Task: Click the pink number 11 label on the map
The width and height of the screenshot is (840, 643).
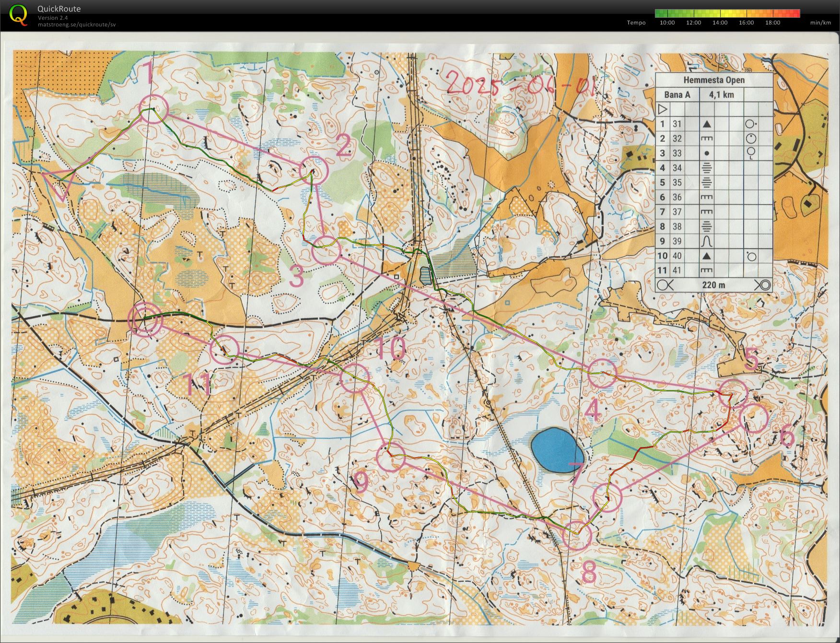Action: tap(197, 384)
